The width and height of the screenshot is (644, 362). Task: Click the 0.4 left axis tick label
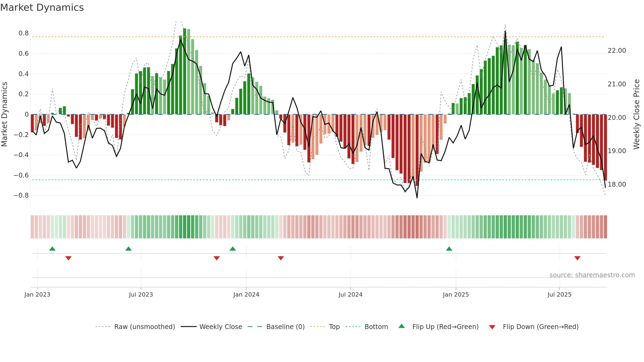[24, 74]
